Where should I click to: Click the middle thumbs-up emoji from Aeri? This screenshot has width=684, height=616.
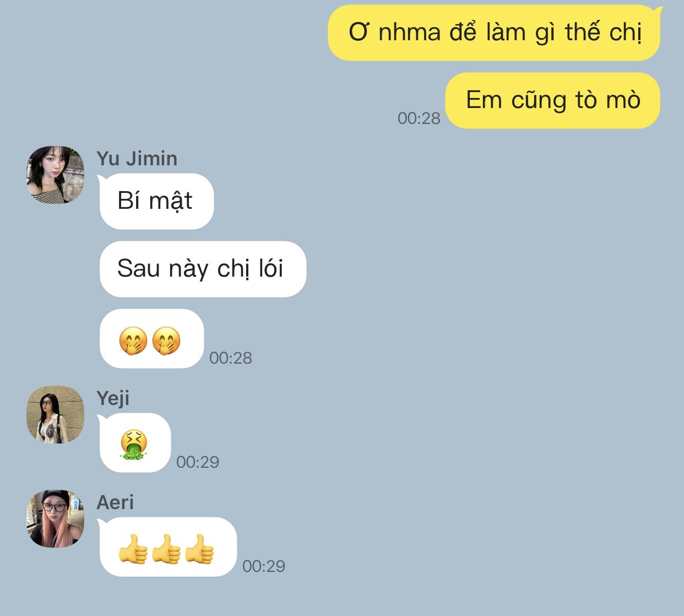click(x=166, y=549)
